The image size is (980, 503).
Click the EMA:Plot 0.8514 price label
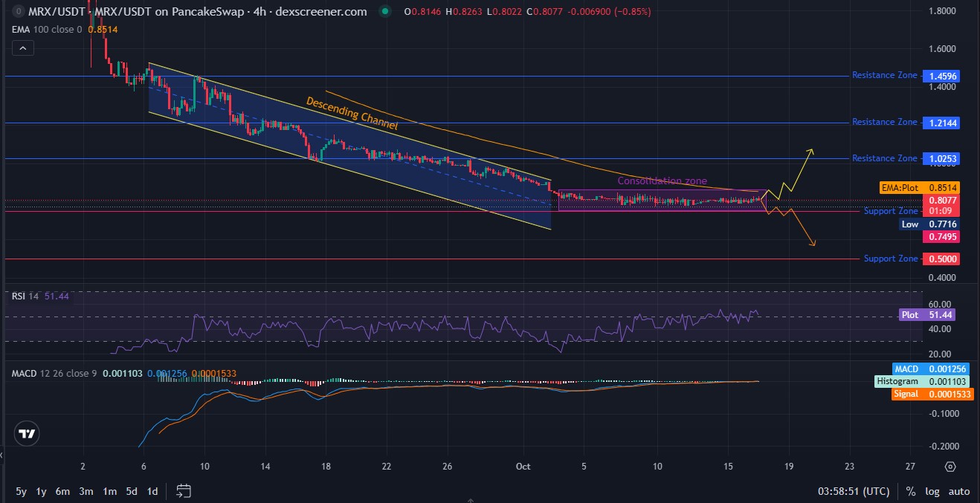[920, 188]
